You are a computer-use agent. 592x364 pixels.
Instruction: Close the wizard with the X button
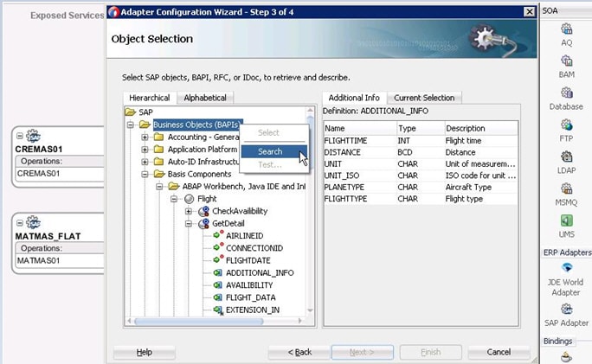click(x=530, y=12)
